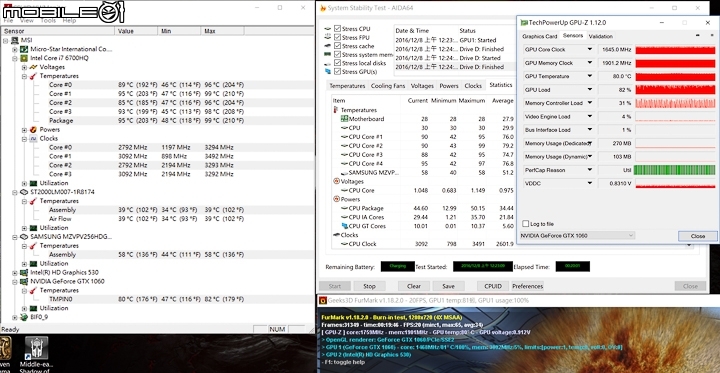Click the green PerfCap Reason graph bar
The width and height of the screenshot is (720, 373).
675,170
